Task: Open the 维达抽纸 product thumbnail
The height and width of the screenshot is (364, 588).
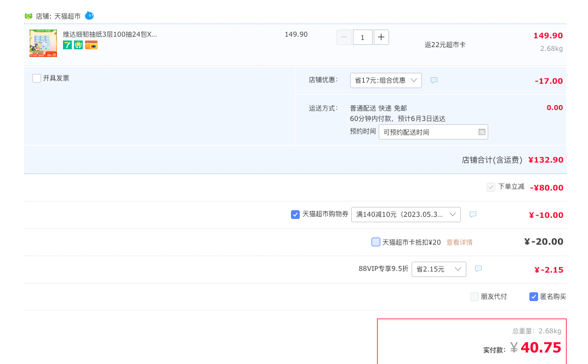Action: pos(43,43)
